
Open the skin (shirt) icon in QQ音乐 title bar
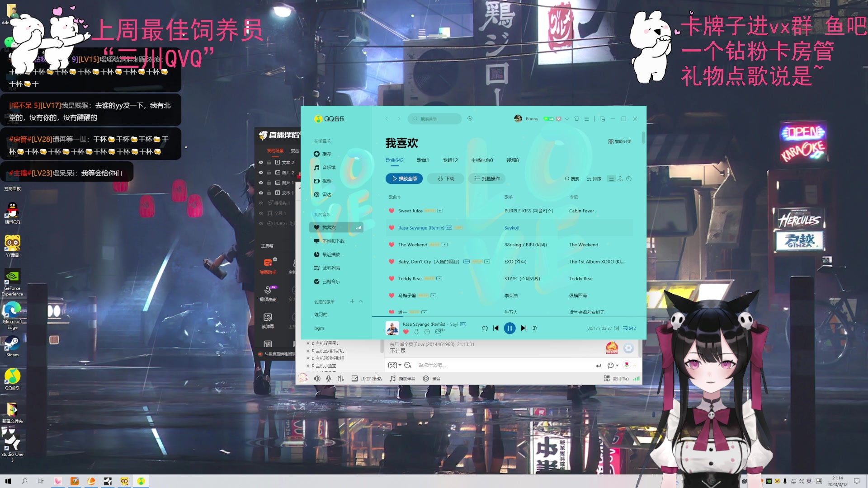pos(576,119)
